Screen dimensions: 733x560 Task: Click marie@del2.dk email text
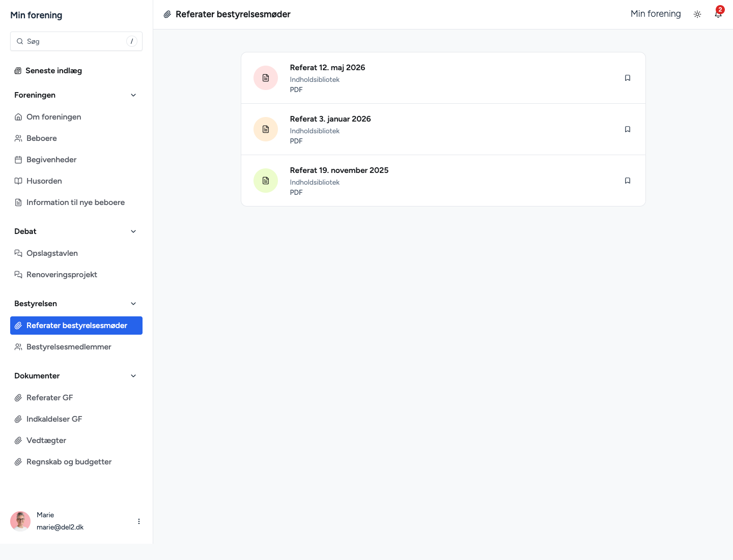[60, 527]
